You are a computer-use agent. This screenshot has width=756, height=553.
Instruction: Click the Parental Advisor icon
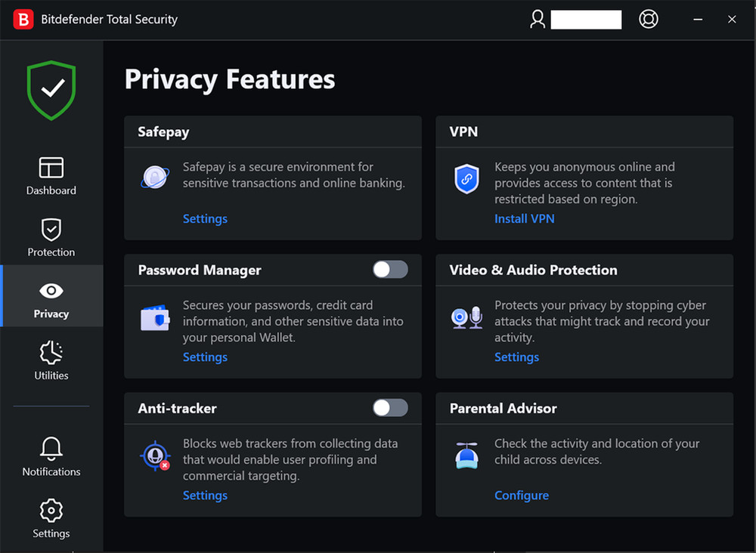click(466, 456)
